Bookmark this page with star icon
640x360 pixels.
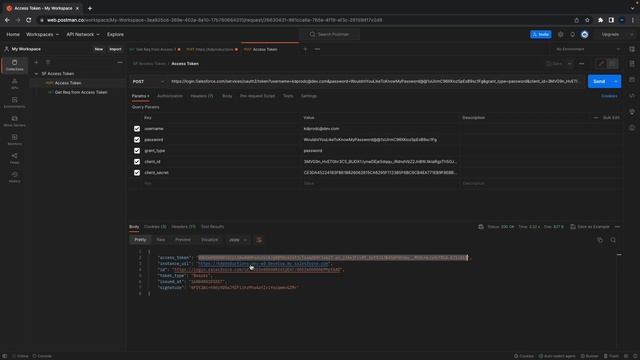587,20
